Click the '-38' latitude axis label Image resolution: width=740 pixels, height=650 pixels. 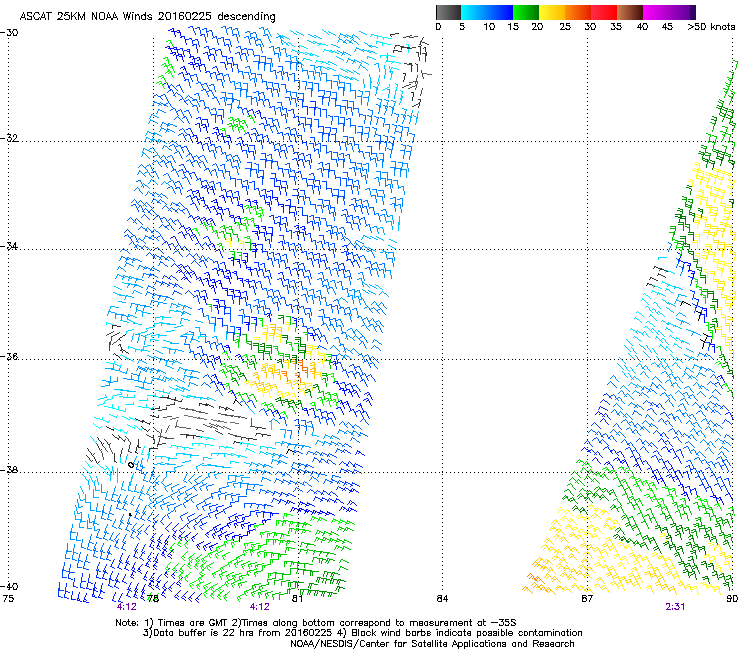[9, 470]
